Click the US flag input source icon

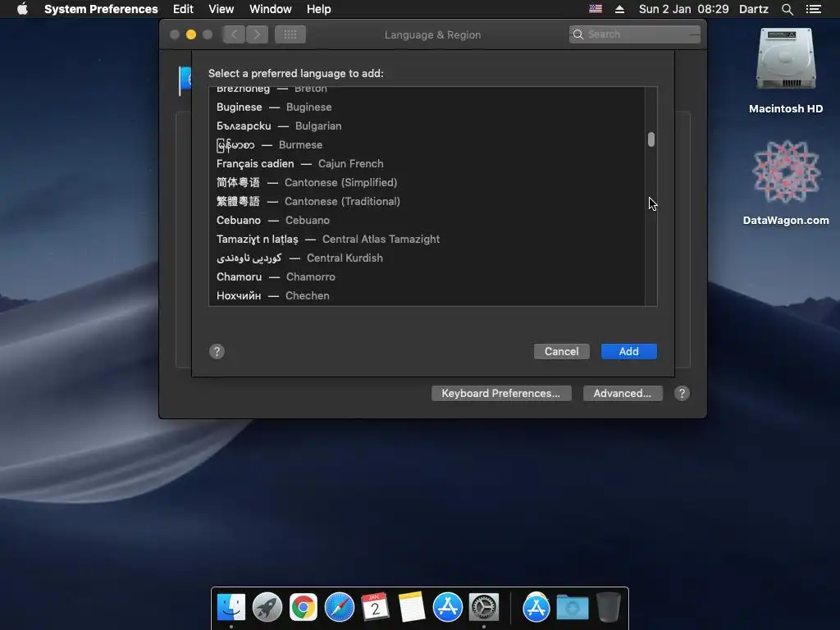(x=596, y=9)
